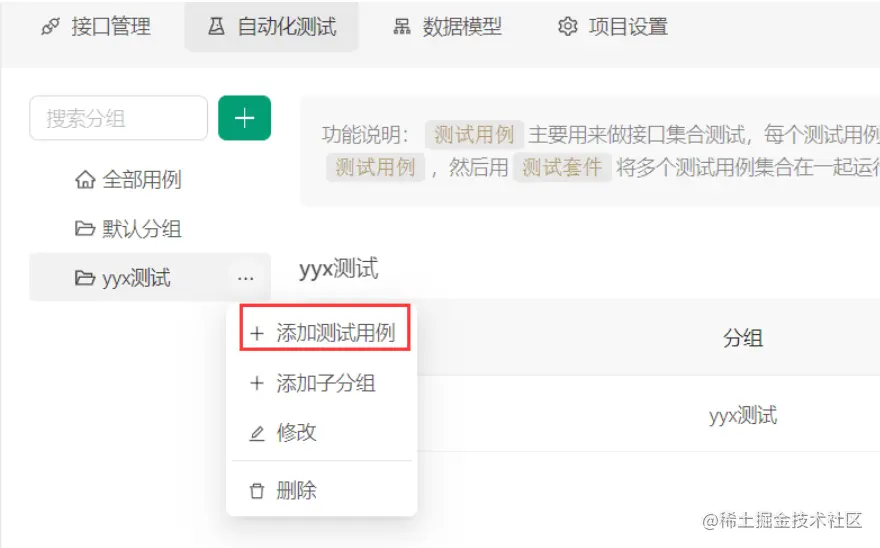Click the folder icon beside 默认分组
This screenshot has height=548, width=880.
pos(85,229)
